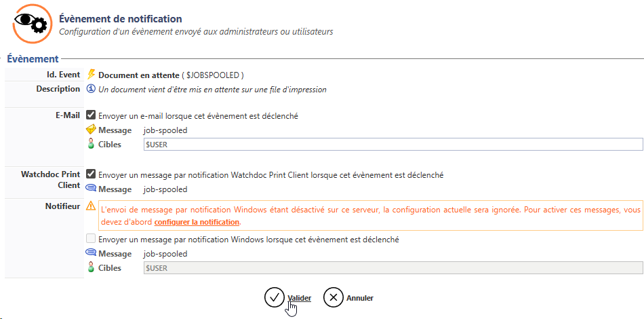The width and height of the screenshot is (644, 319).
Task: Click the speech bubble Watchdoc Print Client icon
Action: point(91,189)
